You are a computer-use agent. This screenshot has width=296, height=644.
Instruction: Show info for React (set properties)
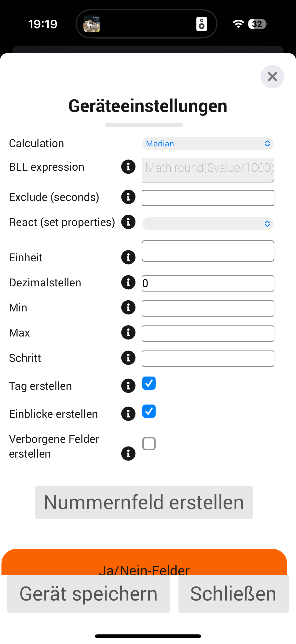point(128,222)
